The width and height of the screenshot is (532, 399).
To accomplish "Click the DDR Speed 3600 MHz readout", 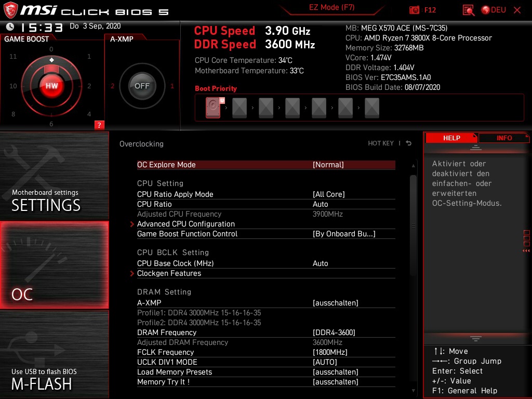I will click(255, 45).
